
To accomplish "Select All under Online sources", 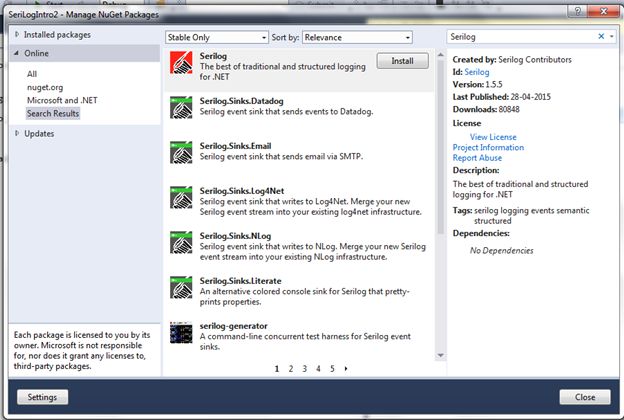I will 32,74.
